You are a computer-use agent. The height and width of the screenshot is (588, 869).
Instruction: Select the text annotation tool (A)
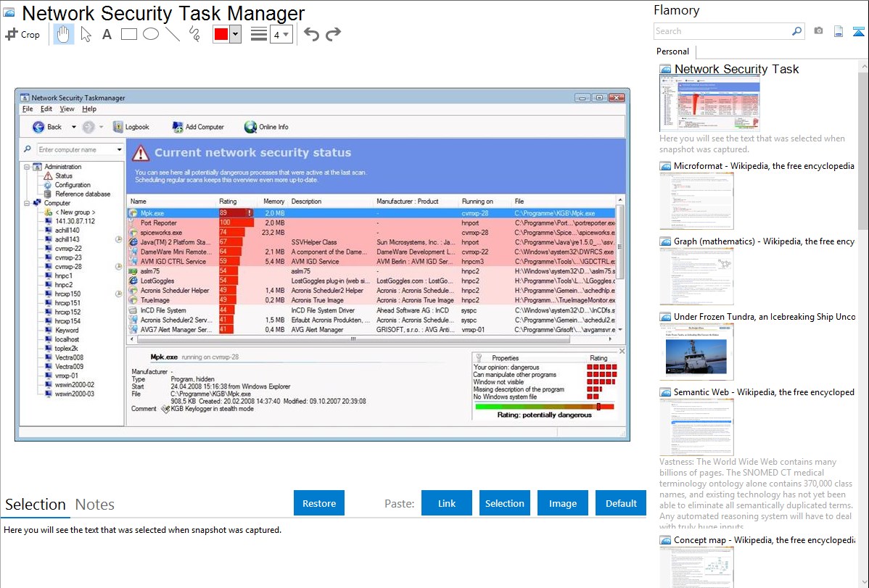107,34
